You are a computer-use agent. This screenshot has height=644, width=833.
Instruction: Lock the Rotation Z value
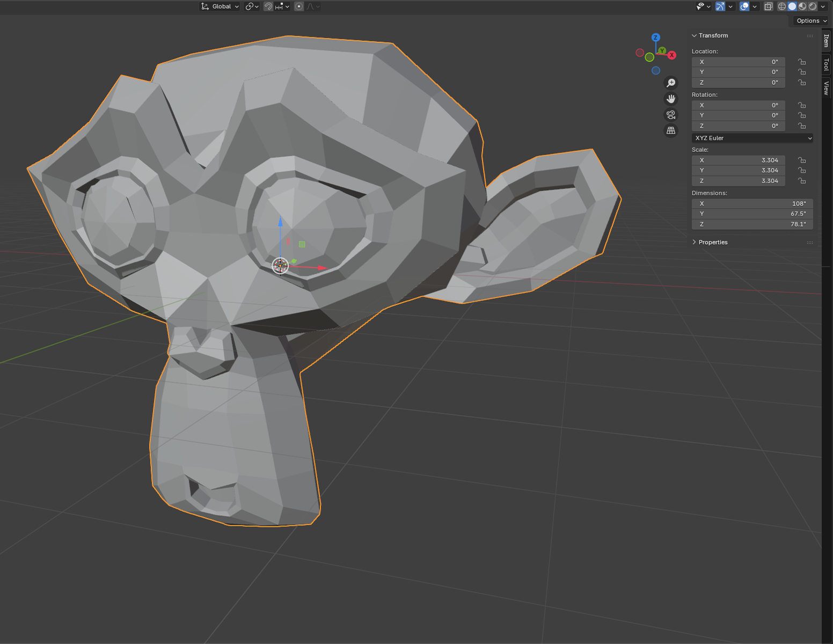click(x=802, y=126)
